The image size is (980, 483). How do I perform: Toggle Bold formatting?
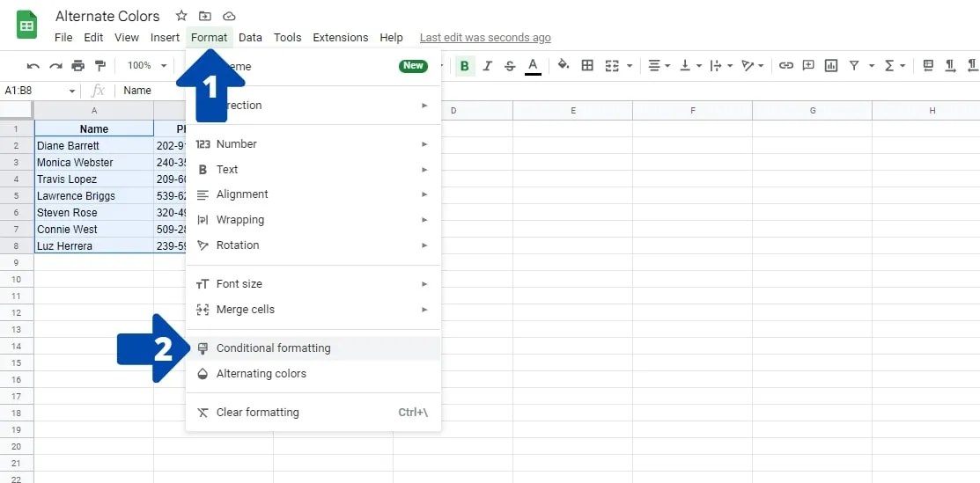pos(464,66)
